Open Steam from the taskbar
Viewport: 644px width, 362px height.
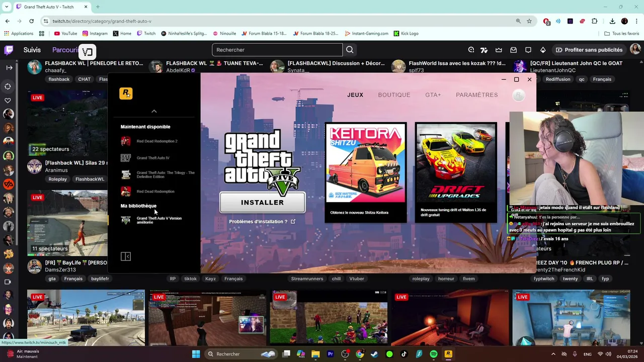coord(374,354)
